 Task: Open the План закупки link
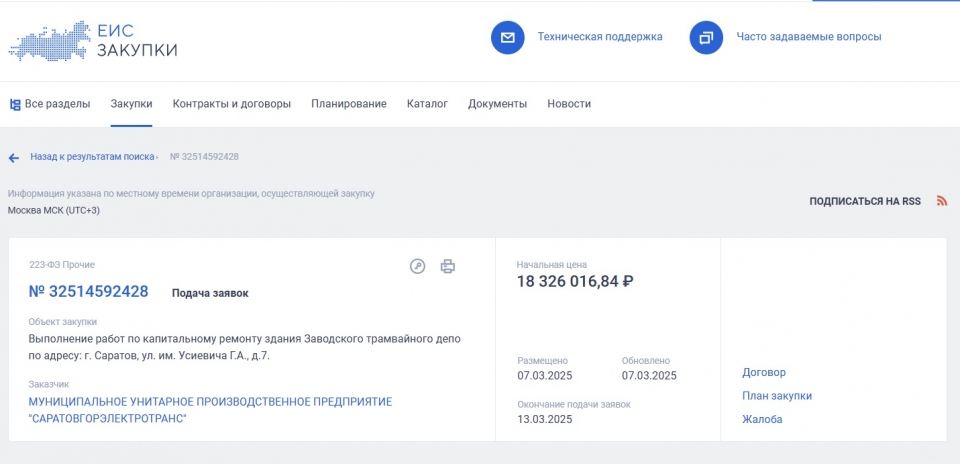777,396
